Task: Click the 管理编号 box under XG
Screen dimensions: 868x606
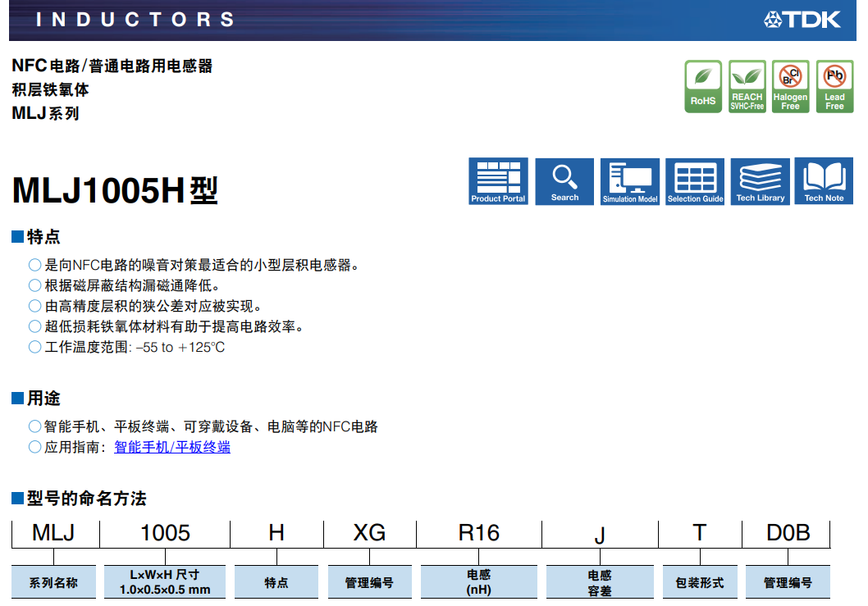Action: coord(369,582)
